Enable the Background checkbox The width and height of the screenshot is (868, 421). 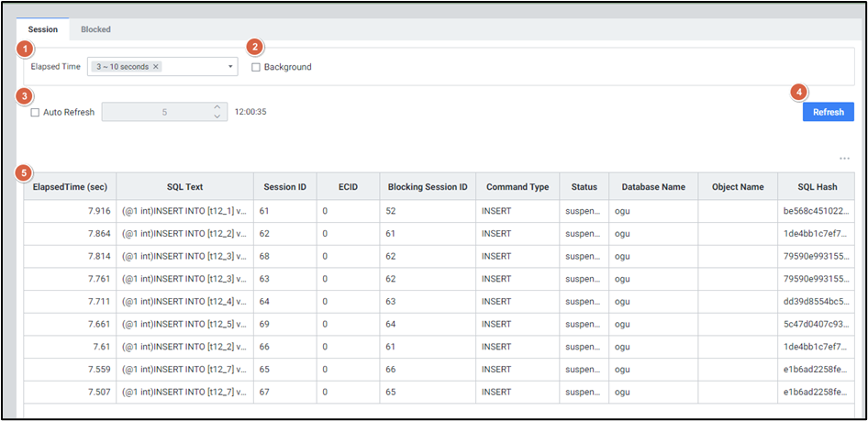click(256, 67)
